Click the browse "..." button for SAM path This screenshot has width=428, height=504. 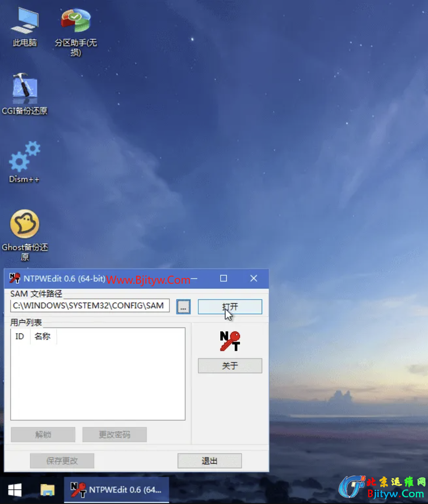tap(183, 306)
